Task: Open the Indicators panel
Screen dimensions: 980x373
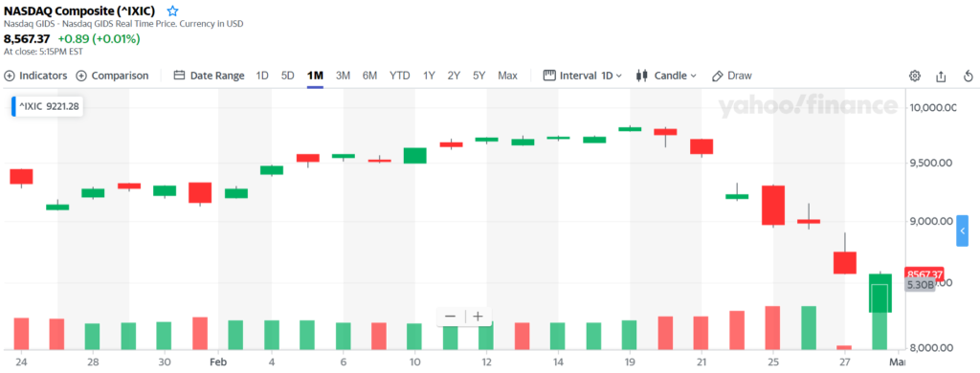Action: (35, 76)
